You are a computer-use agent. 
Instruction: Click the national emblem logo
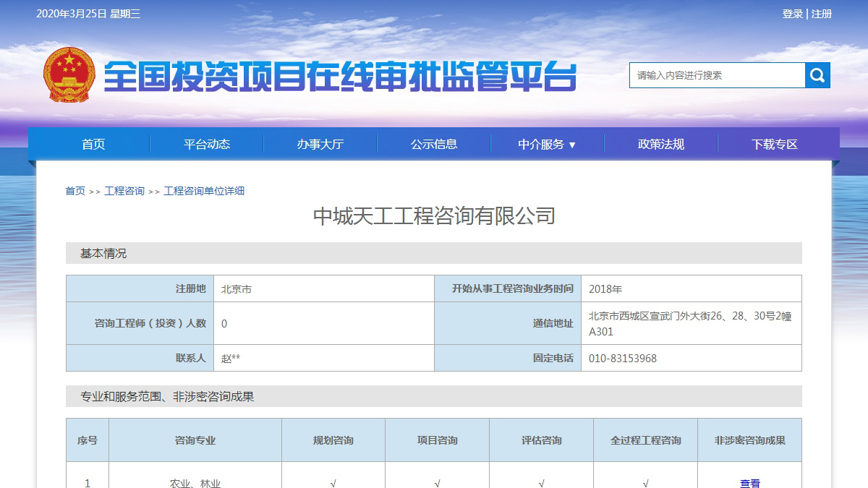tap(69, 72)
